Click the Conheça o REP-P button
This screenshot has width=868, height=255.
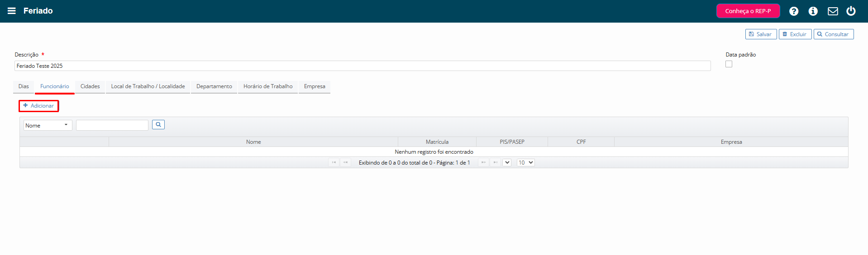[748, 11]
